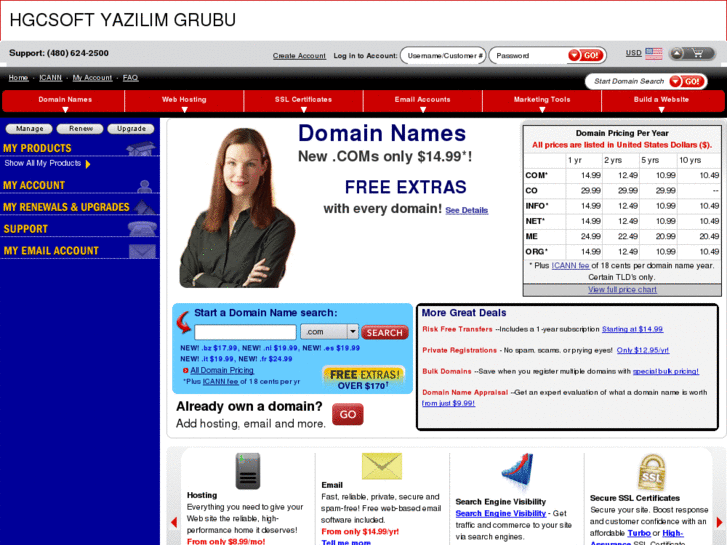The image size is (727, 545).
Task: Click the Starting at $14.99 link
Action: (632, 329)
